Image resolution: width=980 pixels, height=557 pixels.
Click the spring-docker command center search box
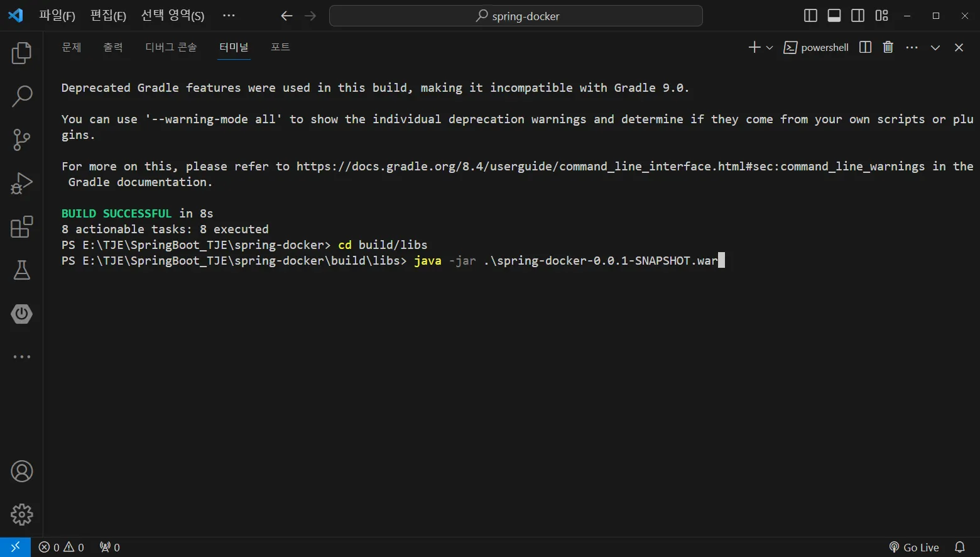coord(516,16)
